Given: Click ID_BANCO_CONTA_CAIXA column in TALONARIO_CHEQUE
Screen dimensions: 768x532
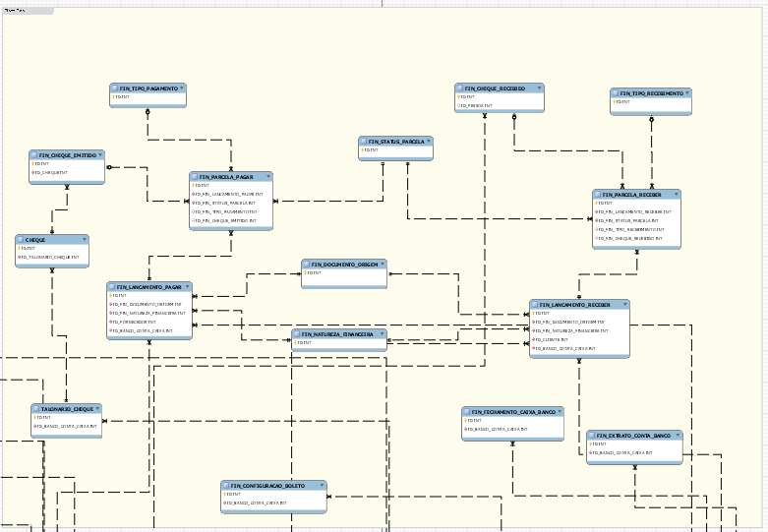Looking at the screenshot, I should tap(67, 426).
